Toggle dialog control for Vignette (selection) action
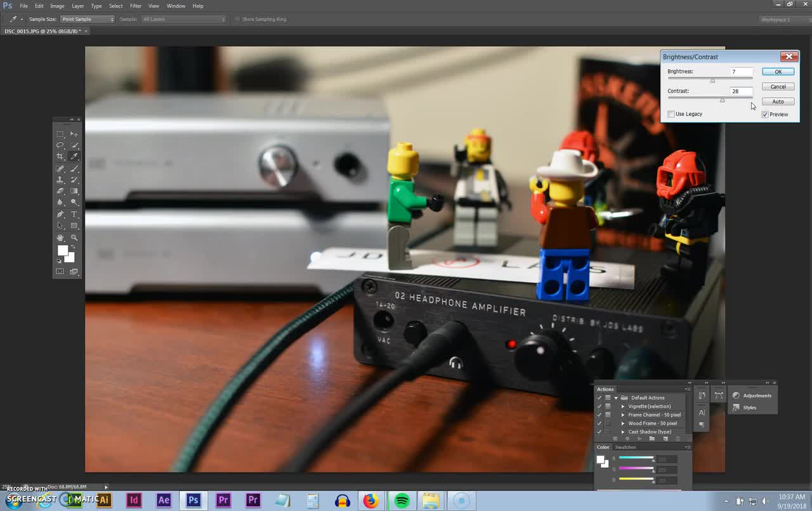 (x=608, y=406)
